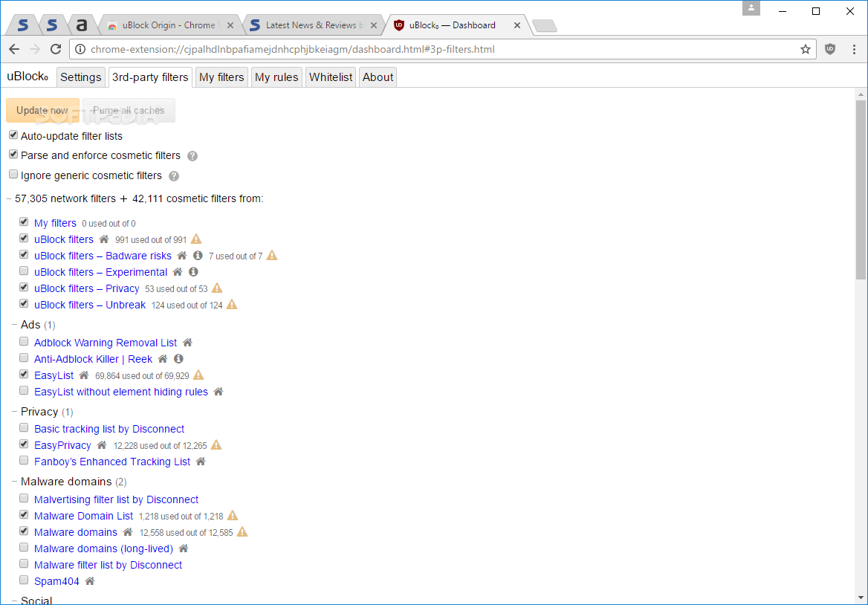Open the help icon for Parse and enforce cosmetic filters
868x605 pixels.
[192, 155]
